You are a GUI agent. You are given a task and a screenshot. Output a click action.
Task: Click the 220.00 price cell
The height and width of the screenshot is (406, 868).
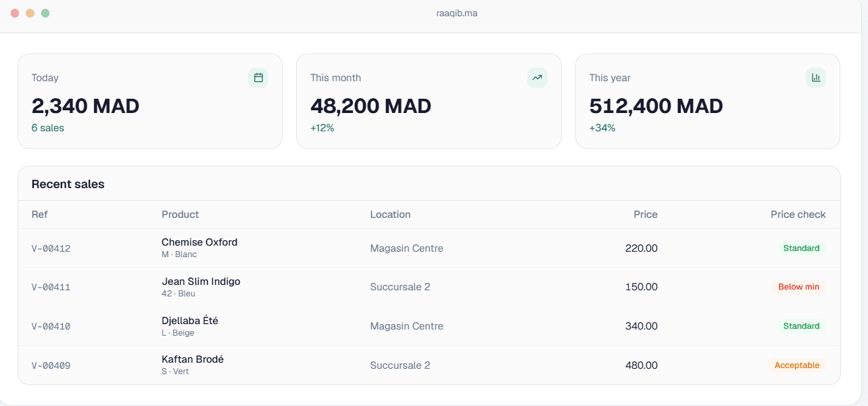(642, 248)
